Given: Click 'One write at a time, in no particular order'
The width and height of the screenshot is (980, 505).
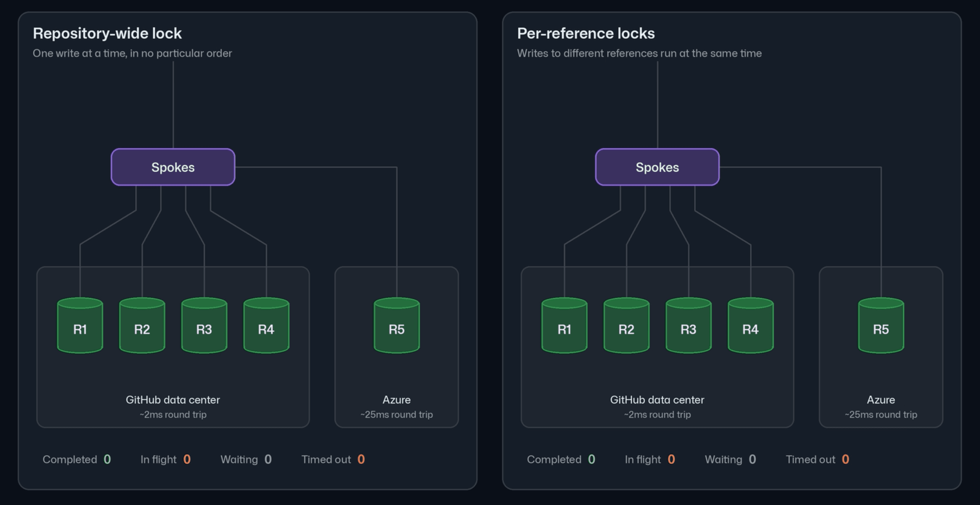Looking at the screenshot, I should pyautogui.click(x=132, y=53).
